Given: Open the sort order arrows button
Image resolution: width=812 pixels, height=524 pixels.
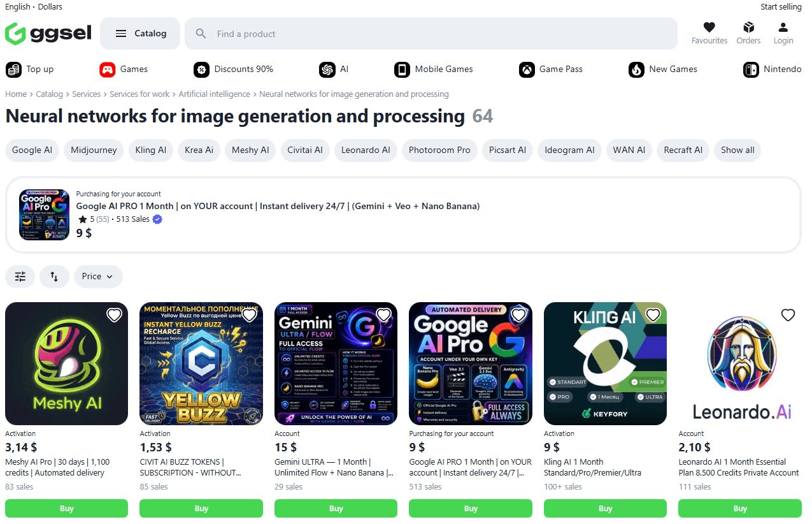Looking at the screenshot, I should click(x=54, y=277).
